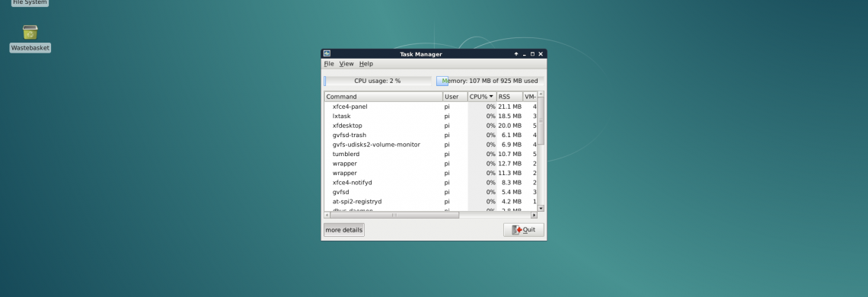The height and width of the screenshot is (297, 868).
Task: Select the tumblerd process row
Action: pyautogui.click(x=431, y=154)
